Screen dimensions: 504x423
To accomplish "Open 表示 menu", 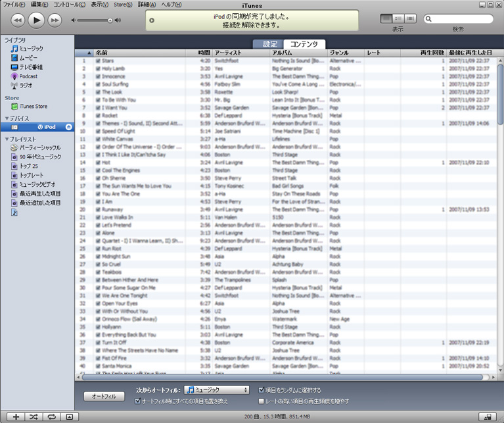I will [x=100, y=5].
